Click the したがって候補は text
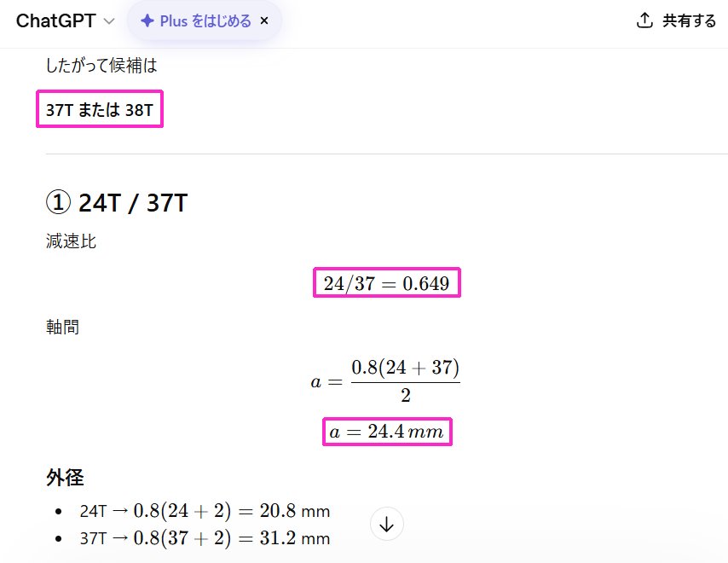Viewport: 728px width, 563px height. [102, 65]
